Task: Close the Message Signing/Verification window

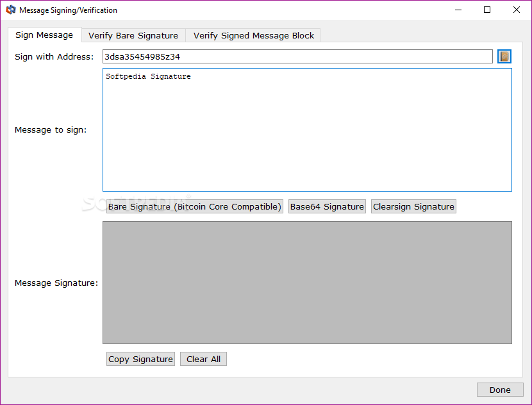Action: point(517,10)
